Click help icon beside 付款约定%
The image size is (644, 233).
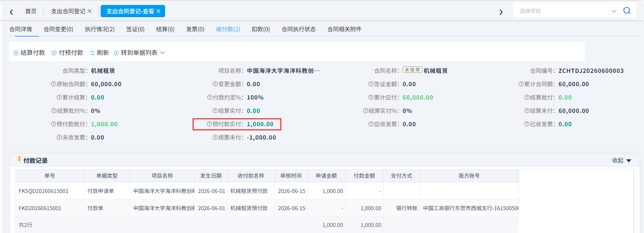coord(210,98)
